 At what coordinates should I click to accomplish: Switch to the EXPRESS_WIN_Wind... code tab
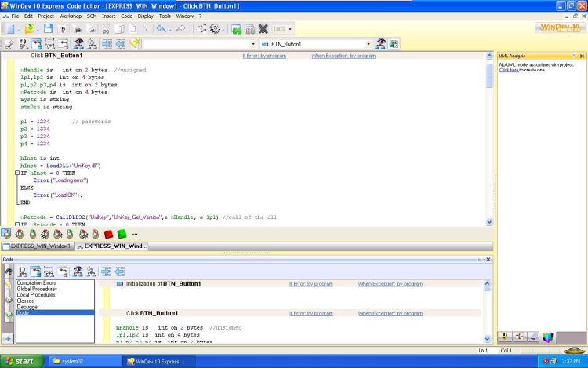[112, 246]
